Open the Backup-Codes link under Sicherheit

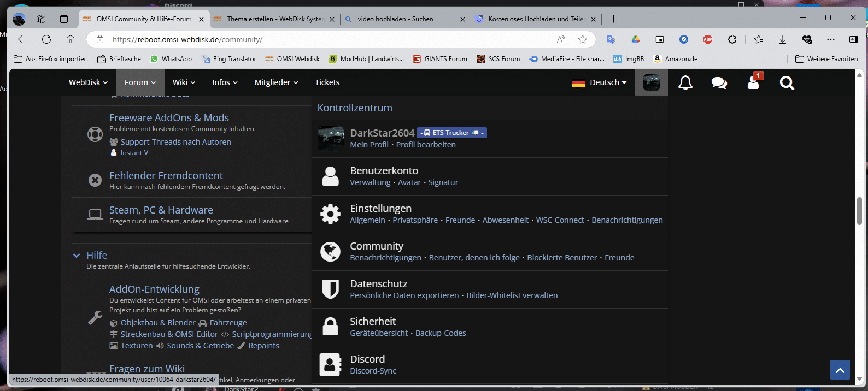441,333
